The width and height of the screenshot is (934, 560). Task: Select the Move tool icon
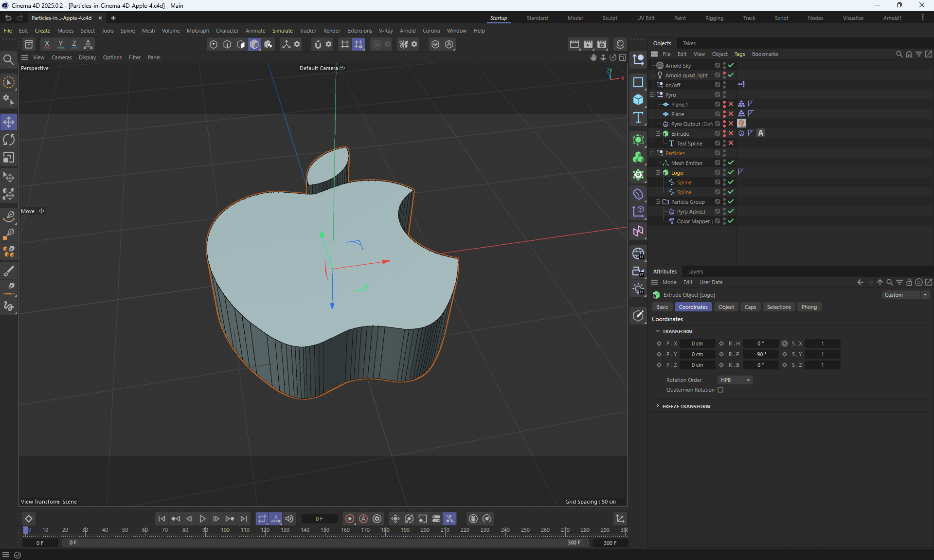[9, 122]
